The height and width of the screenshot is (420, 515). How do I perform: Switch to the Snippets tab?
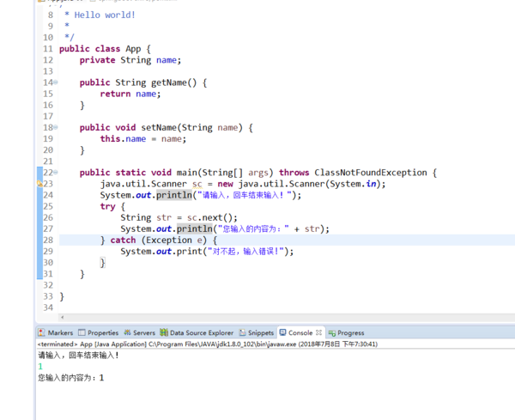pyautogui.click(x=257, y=332)
